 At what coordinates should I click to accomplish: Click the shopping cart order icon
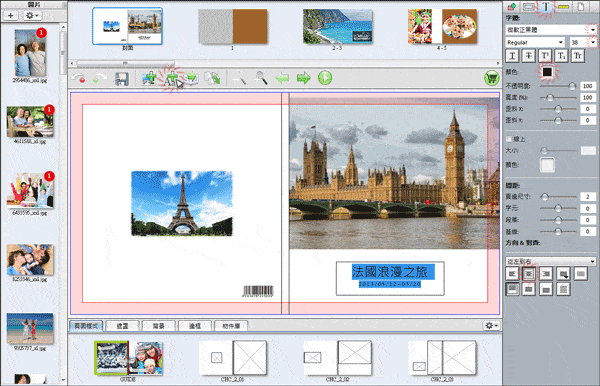click(491, 78)
